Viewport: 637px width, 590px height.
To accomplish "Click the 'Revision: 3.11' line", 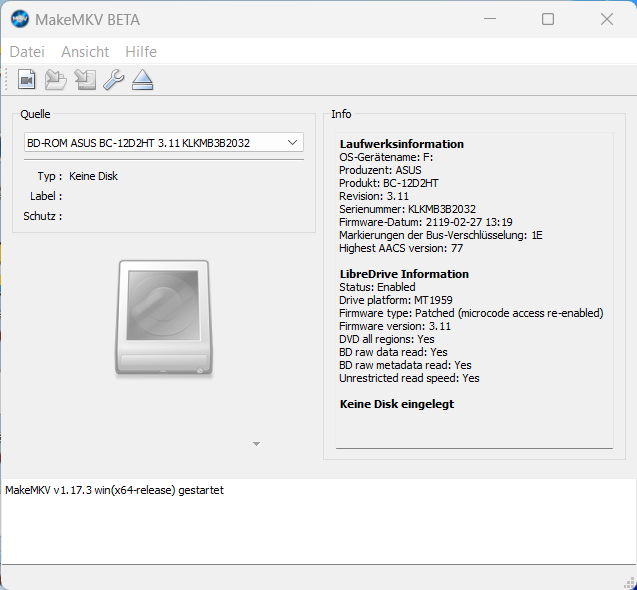I will tap(374, 196).
